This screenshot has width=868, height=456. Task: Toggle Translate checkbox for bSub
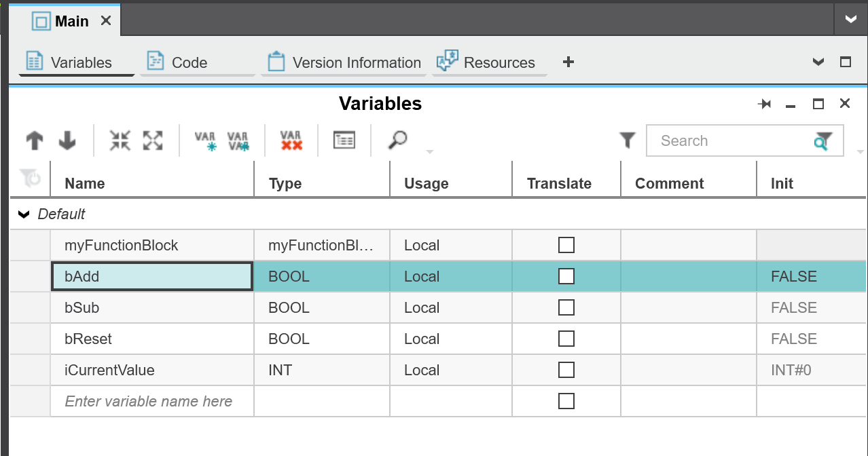[566, 307]
